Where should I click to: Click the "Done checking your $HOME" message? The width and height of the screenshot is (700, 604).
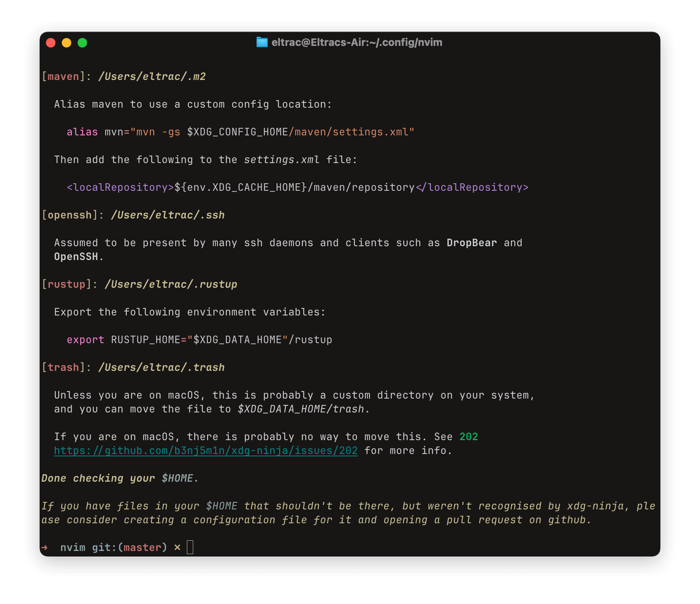click(x=120, y=479)
